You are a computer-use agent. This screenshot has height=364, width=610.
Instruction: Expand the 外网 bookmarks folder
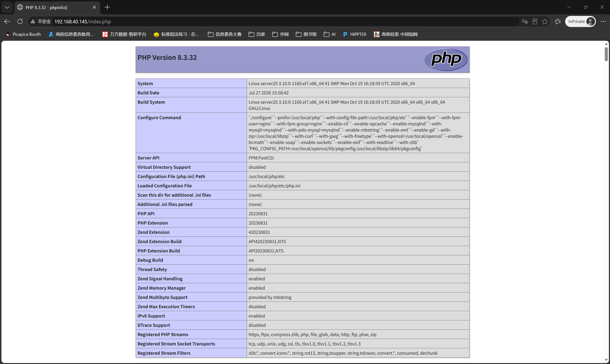(x=280, y=34)
